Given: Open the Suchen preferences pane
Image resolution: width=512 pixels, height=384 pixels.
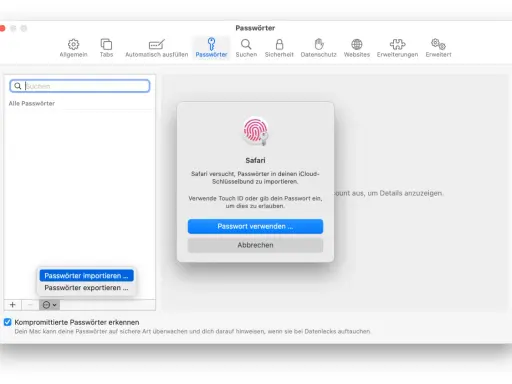Looking at the screenshot, I should (246, 48).
